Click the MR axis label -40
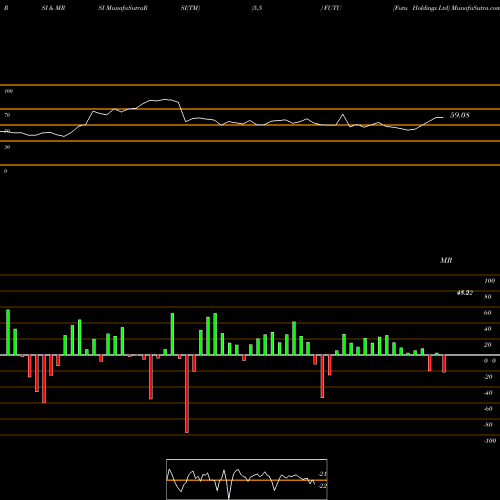Image resolution: width=500 pixels, height=500 pixels. [x=488, y=393]
